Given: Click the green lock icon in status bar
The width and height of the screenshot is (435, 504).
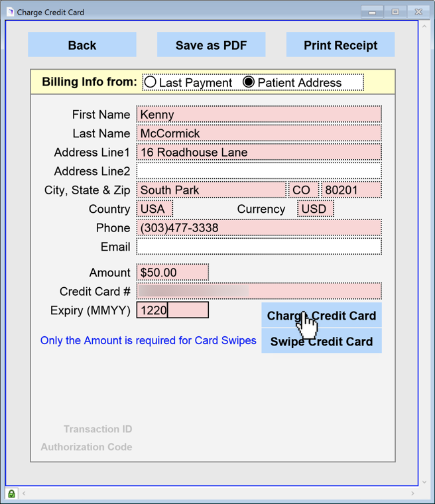Looking at the screenshot, I should 11,494.
